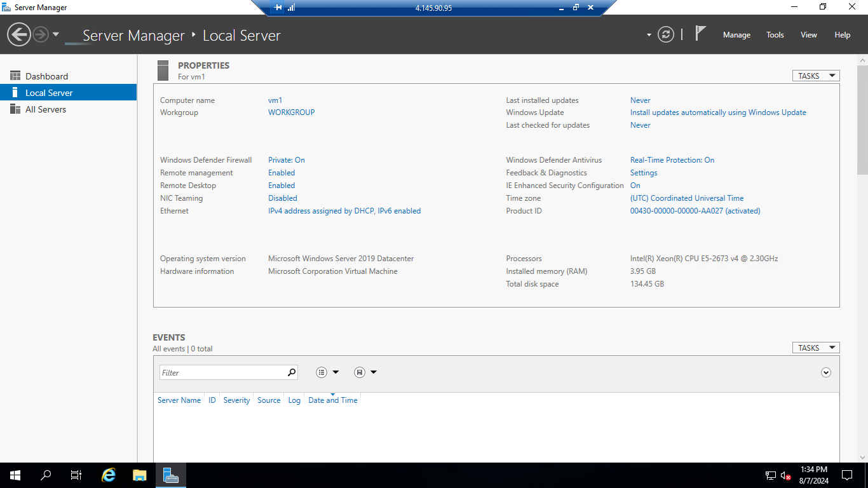868x488 pixels.
Task: Click the forward navigation arrow
Action: click(41, 34)
